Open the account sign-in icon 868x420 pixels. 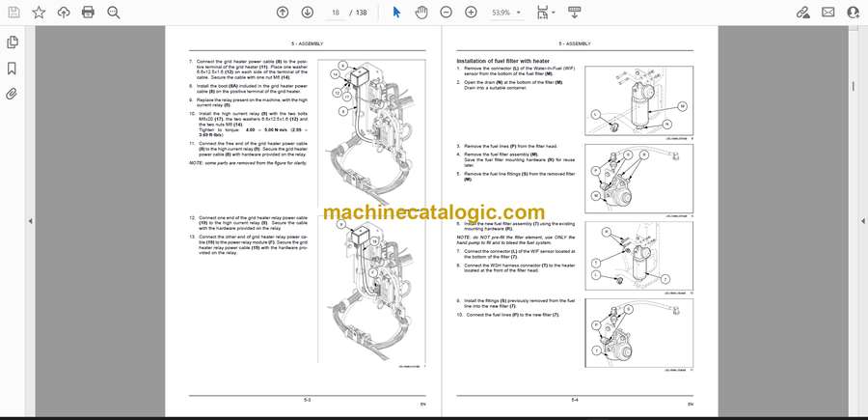coord(854,13)
